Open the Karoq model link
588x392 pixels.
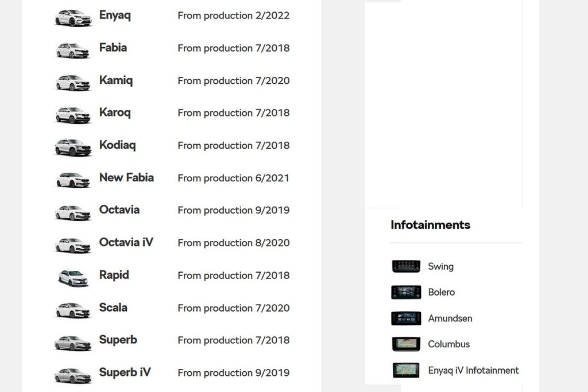click(115, 112)
